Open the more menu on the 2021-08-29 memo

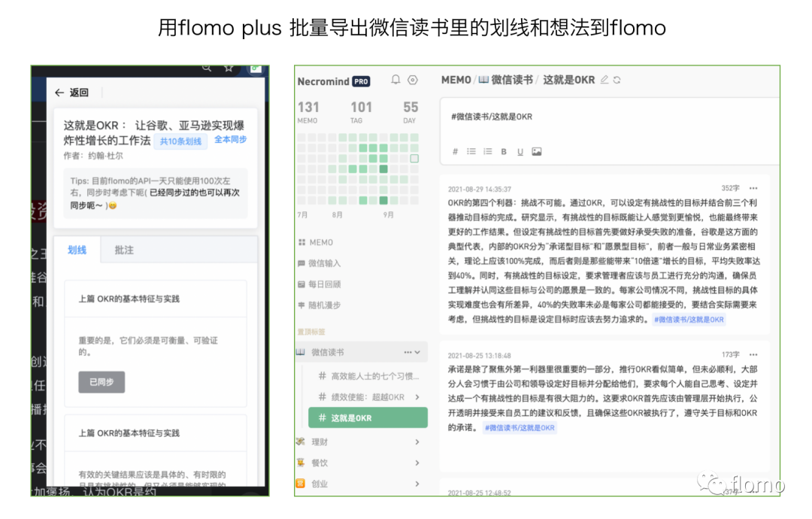coord(753,189)
